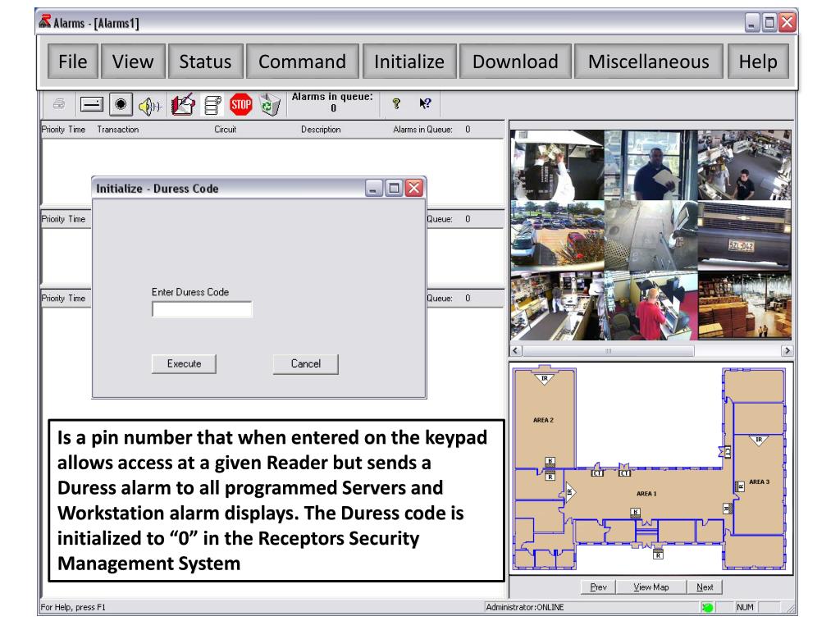840x630 pixels.
Task: Select the license plate camera thumbnail
Action: coord(745,236)
